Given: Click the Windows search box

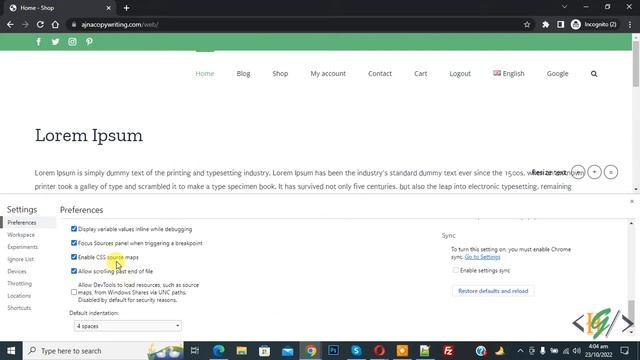Looking at the screenshot, I should pos(104,351).
